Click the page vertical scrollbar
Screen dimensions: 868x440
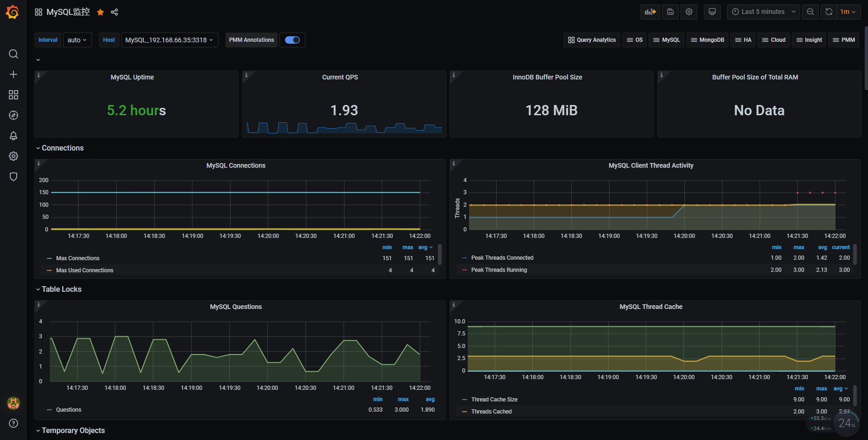tap(866, 58)
